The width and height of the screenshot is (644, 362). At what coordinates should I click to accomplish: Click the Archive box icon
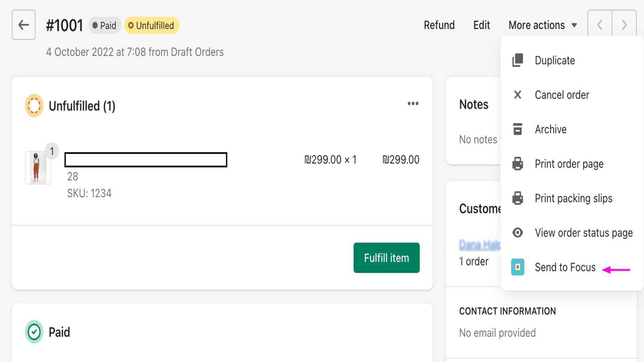[518, 129]
